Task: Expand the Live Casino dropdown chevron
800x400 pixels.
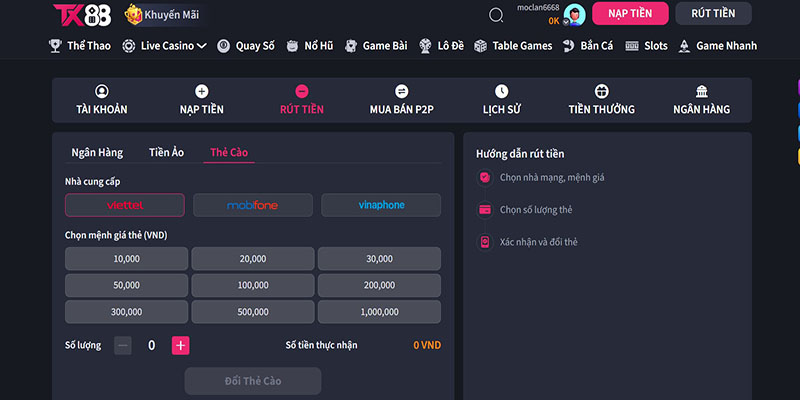Action: (202, 46)
